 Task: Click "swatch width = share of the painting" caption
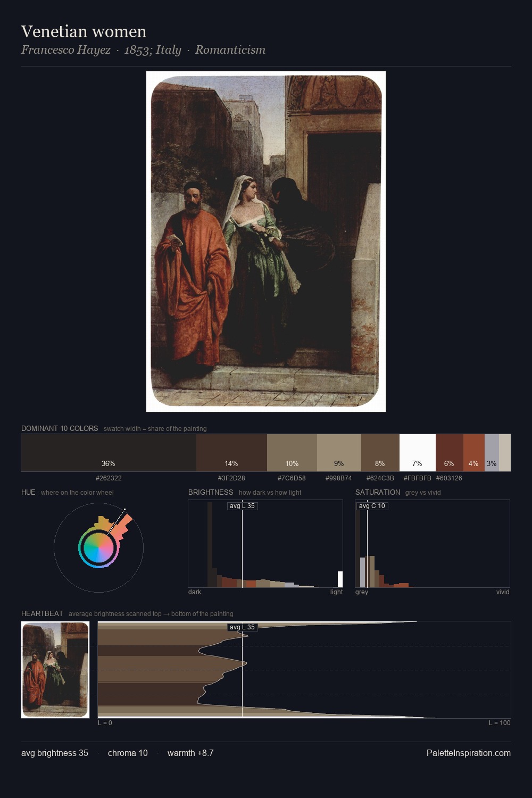pos(155,429)
